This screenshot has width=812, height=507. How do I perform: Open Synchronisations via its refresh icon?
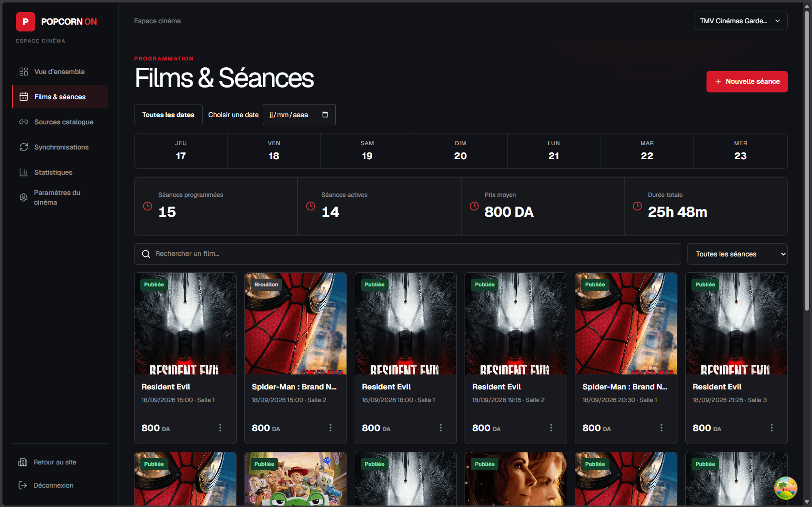click(23, 147)
